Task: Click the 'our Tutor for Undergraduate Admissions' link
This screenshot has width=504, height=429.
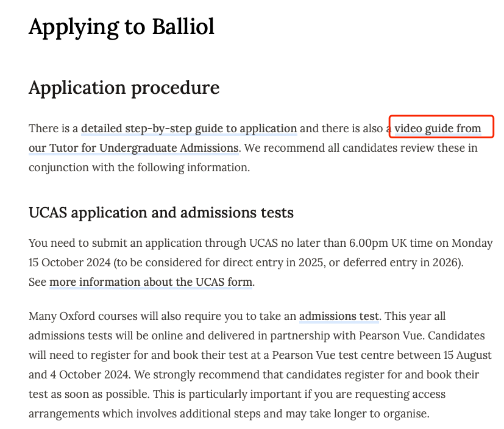Action: point(133,148)
